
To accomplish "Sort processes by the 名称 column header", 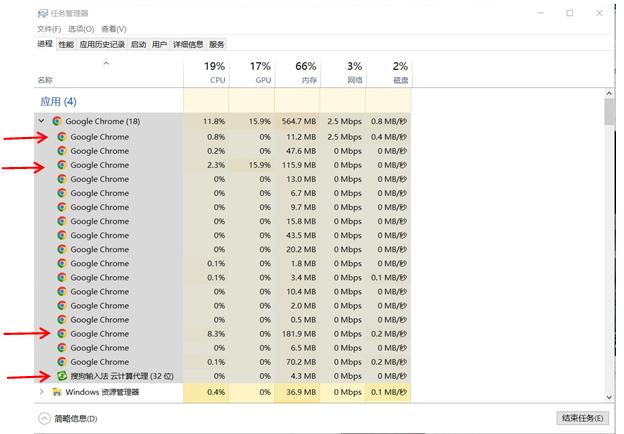I will click(108, 73).
